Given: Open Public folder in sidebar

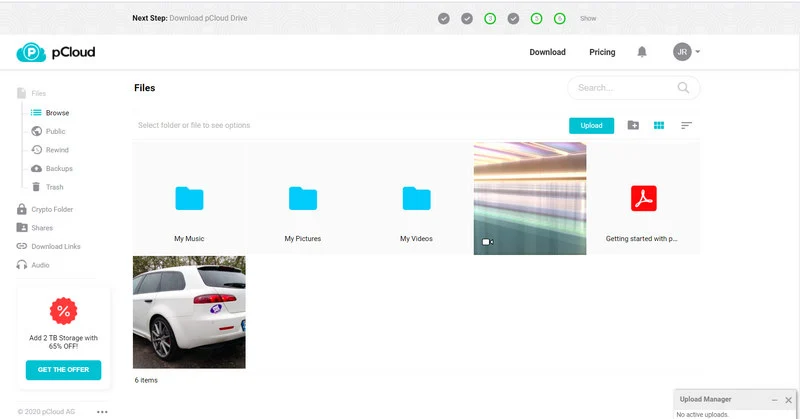Looking at the screenshot, I should pos(48,131).
